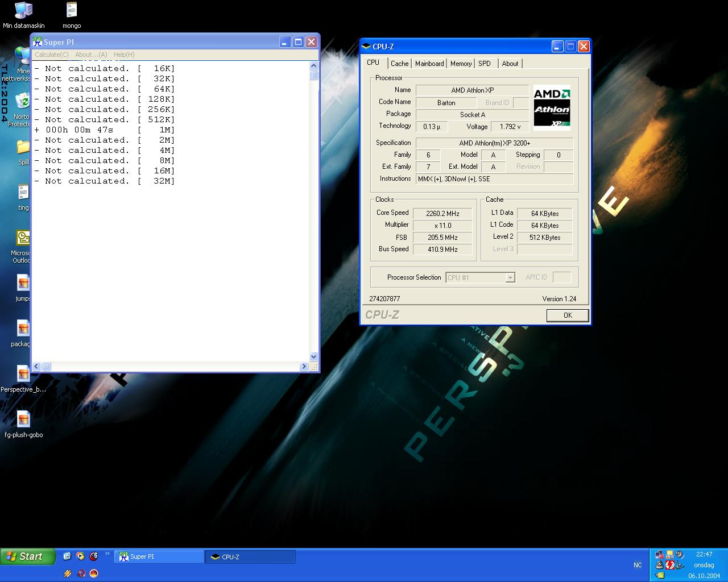
Task: Click the Multiplier x 11.0 value
Action: point(443,226)
